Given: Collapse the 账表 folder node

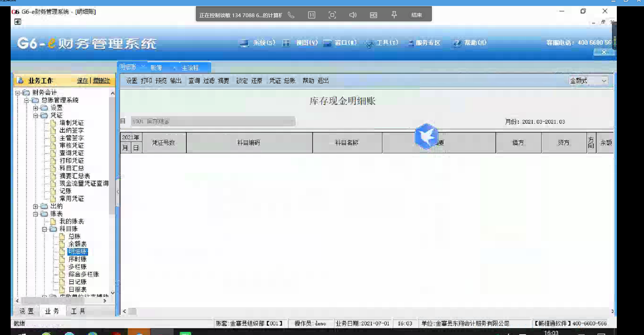Looking at the screenshot, I should point(35,214).
